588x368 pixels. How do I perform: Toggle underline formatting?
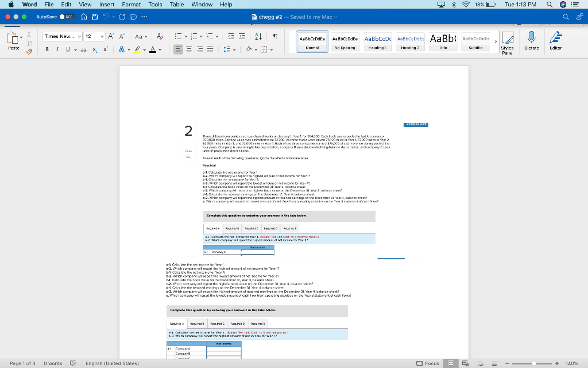coord(68,49)
